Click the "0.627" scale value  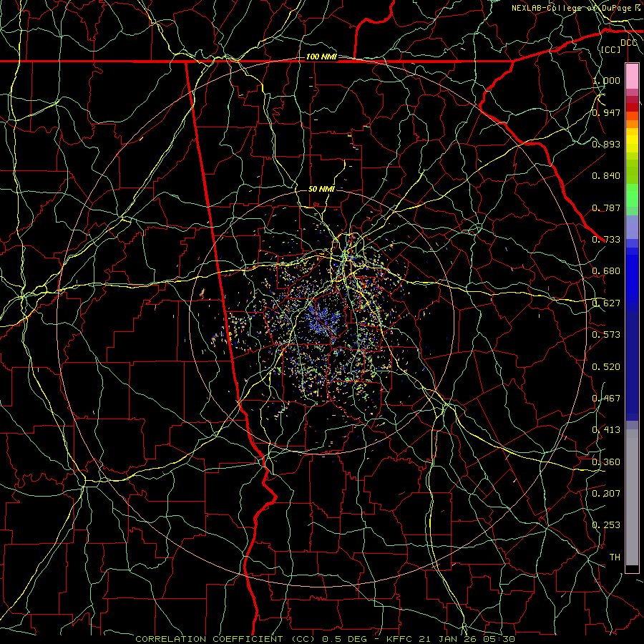606,303
